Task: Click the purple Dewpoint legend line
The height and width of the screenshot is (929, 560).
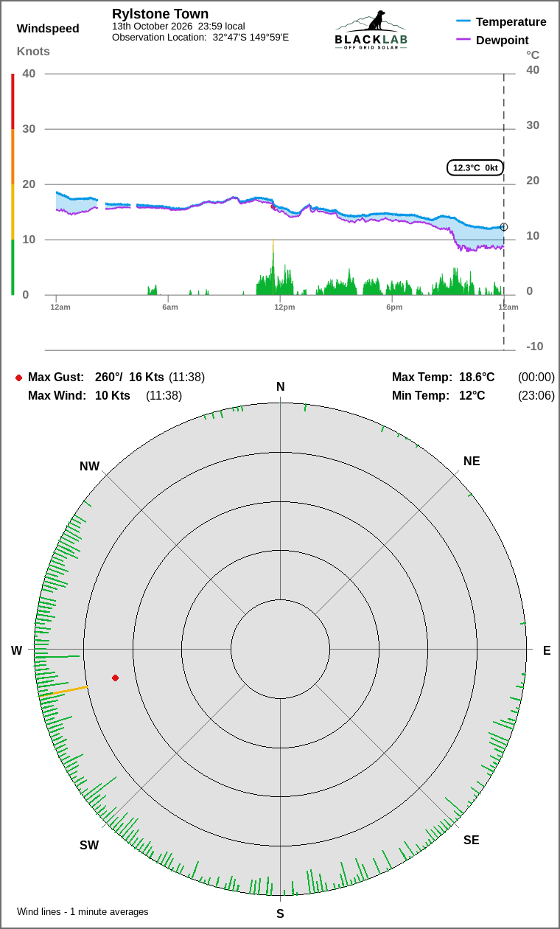Action: click(x=463, y=39)
